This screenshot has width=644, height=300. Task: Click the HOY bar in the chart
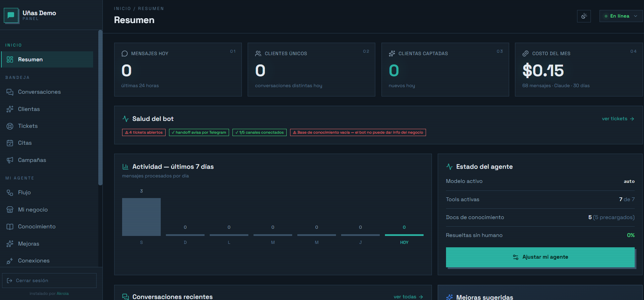(x=404, y=235)
